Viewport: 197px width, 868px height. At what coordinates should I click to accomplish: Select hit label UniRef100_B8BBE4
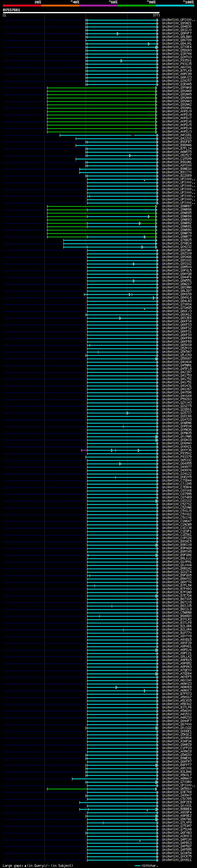[177, 809]
